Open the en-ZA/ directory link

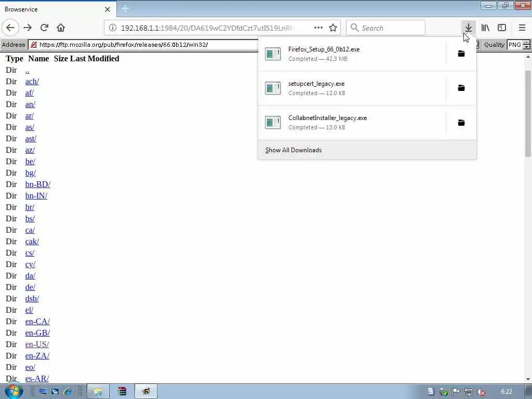[37, 355]
